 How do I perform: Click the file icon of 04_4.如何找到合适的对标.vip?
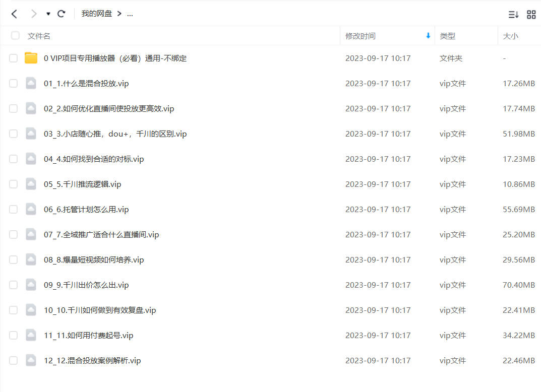(x=31, y=159)
